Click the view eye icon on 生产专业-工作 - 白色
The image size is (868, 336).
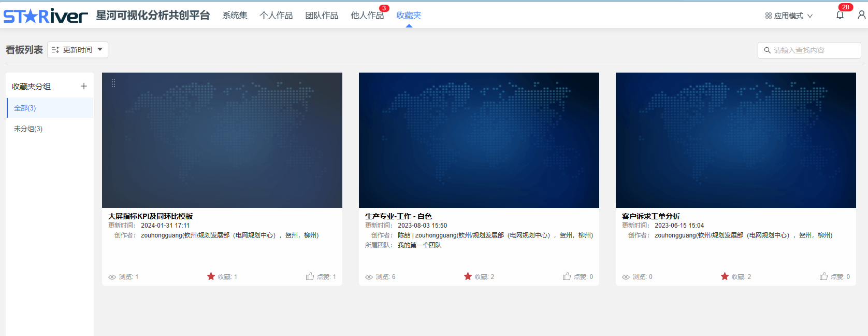(369, 277)
